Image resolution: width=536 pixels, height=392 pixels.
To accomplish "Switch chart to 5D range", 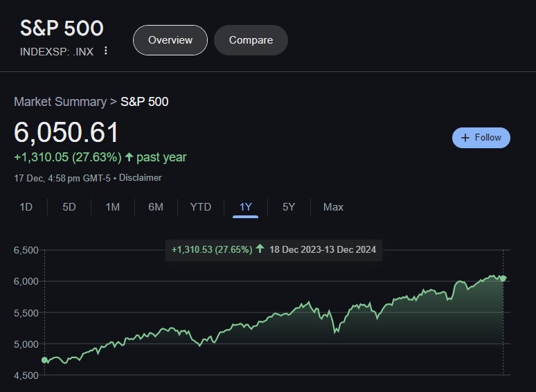I will (x=69, y=207).
